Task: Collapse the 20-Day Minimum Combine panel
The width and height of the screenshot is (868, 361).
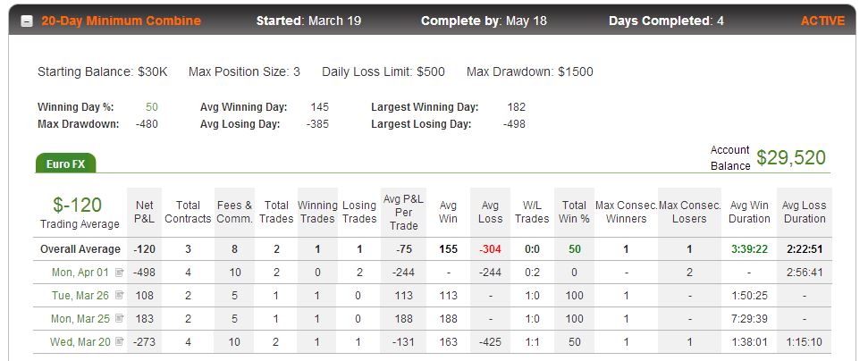Action: click(27, 21)
